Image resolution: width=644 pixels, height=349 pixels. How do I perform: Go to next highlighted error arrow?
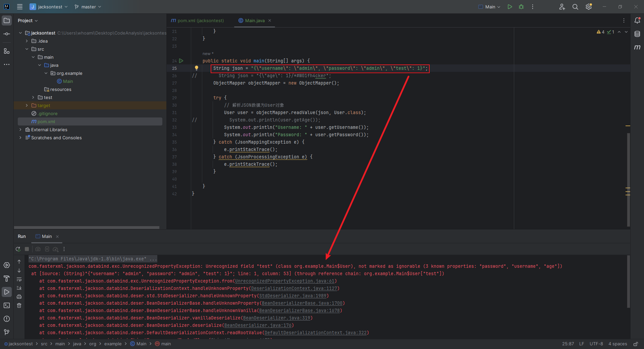(x=626, y=32)
